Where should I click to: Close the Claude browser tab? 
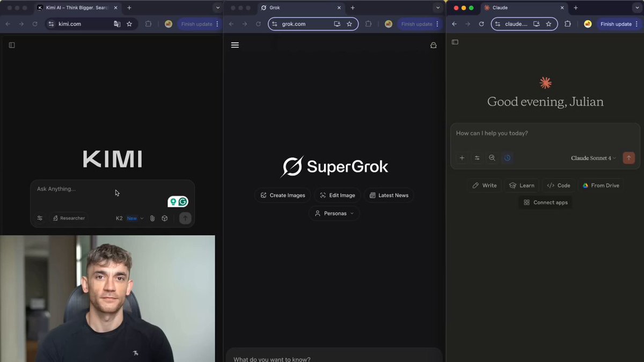(562, 8)
